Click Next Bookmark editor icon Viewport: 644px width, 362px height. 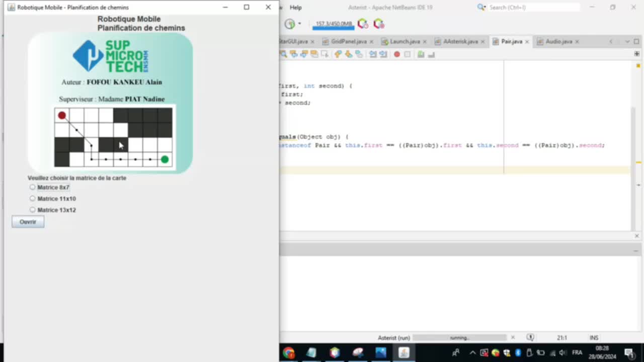pos(348,54)
